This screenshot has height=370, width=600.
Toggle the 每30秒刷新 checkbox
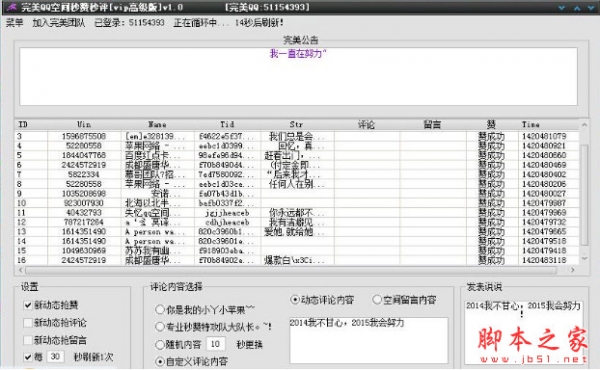[28, 357]
